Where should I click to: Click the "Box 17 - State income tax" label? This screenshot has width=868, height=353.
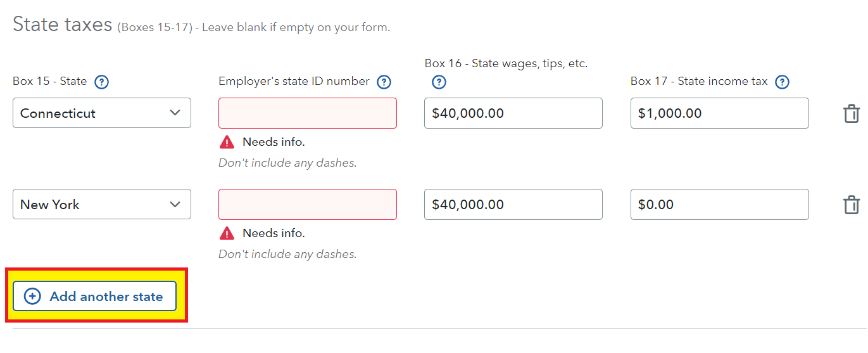click(699, 81)
